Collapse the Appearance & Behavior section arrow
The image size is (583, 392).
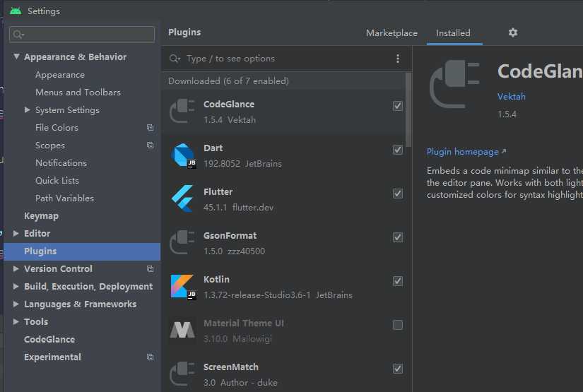[16, 57]
